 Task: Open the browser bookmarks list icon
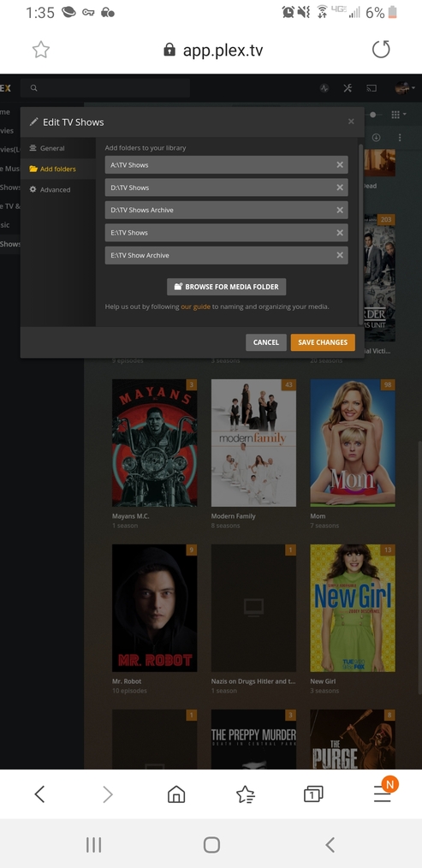[x=246, y=794]
